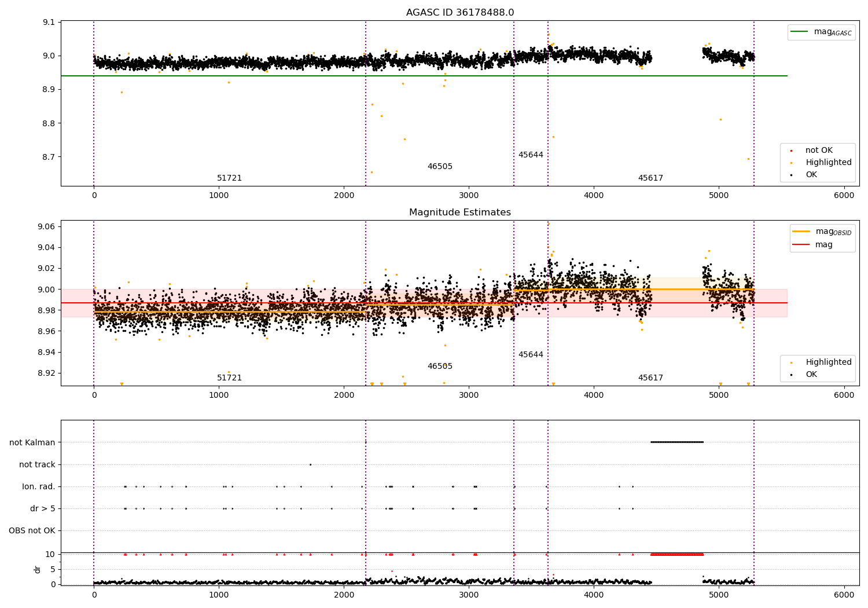Screen dimensions: 868x608
Task: Click obsid label 45644 in Magnitude Estimates plot
Action: pyautogui.click(x=531, y=355)
